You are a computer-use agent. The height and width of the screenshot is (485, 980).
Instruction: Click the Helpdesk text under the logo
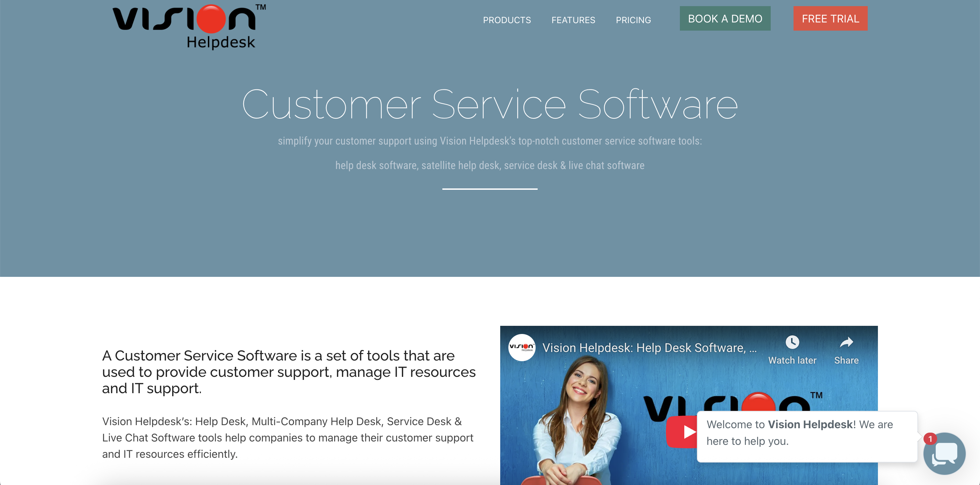(220, 43)
